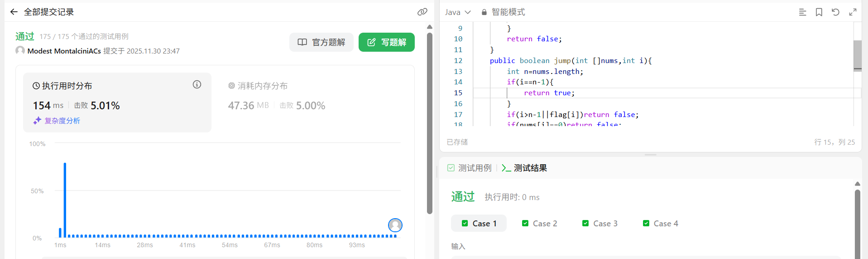Click the drag handle between editor and results
Viewport: 868px width, 259px height.
(x=651, y=155)
